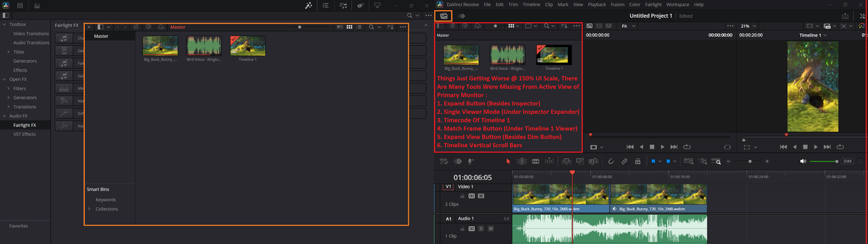
Task: Open the Workspace menu
Action: coord(677,5)
